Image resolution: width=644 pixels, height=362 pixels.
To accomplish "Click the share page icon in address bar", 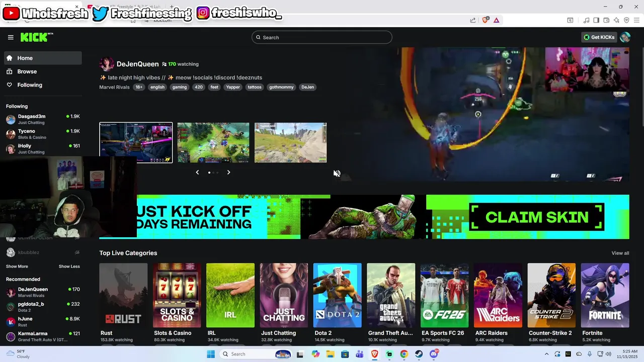I will tap(473, 20).
